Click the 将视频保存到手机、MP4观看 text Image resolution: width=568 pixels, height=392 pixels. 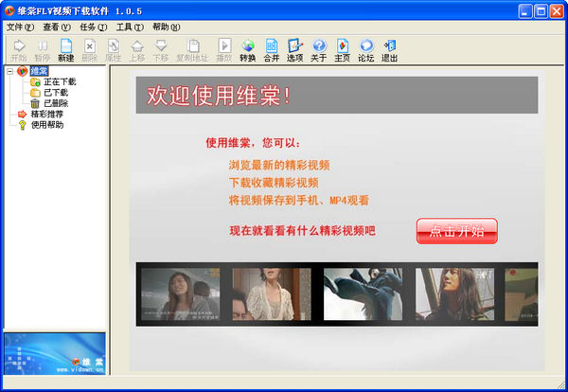[x=299, y=200]
